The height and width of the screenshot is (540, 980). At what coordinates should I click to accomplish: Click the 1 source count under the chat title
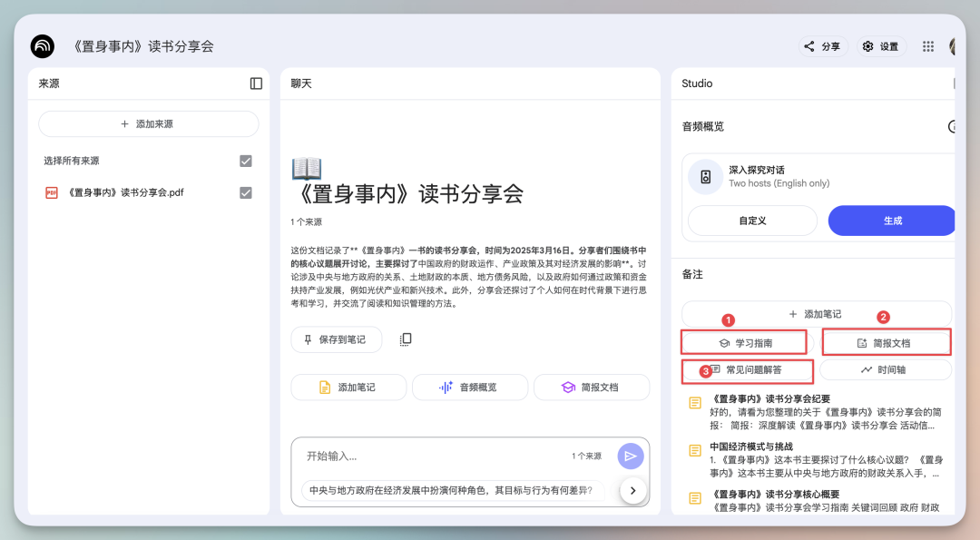[x=307, y=221]
